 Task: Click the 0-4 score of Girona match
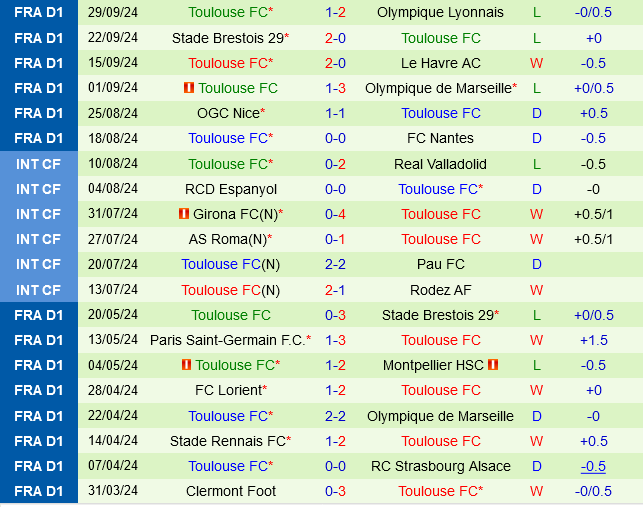tap(336, 214)
